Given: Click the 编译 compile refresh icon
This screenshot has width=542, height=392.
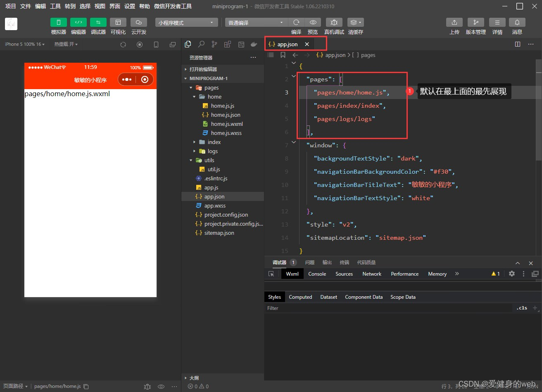Looking at the screenshot, I should [x=296, y=22].
